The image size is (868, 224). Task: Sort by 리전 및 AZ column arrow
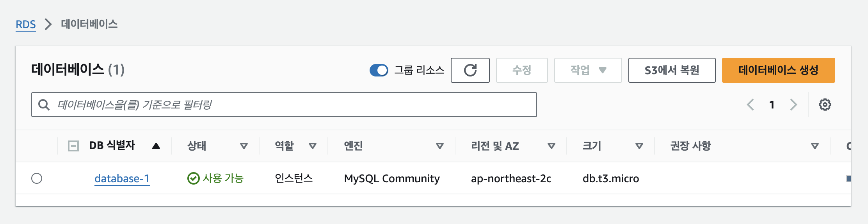pos(551,146)
